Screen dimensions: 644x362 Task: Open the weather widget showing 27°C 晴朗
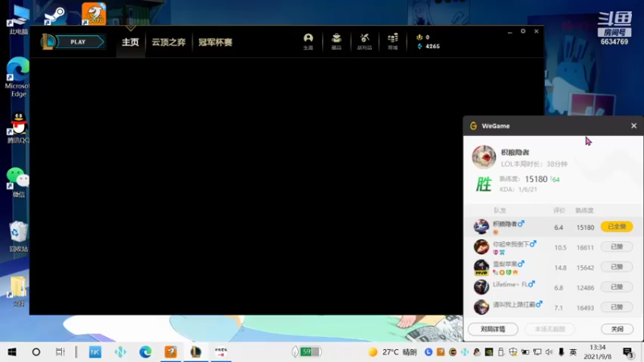[392, 352]
